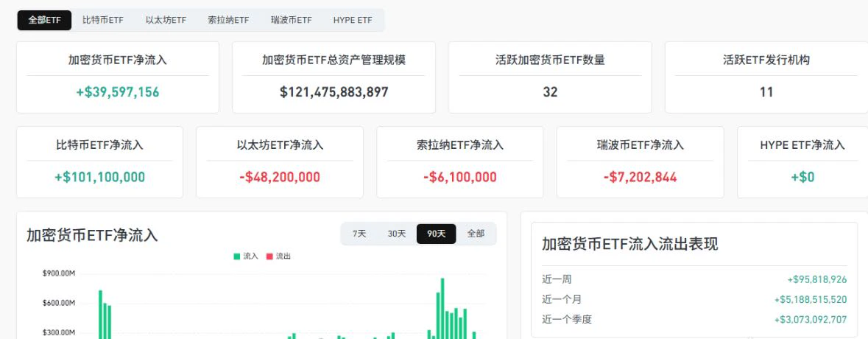Switch to the HYPE ETF tab
The height and width of the screenshot is (339, 868).
point(353,20)
